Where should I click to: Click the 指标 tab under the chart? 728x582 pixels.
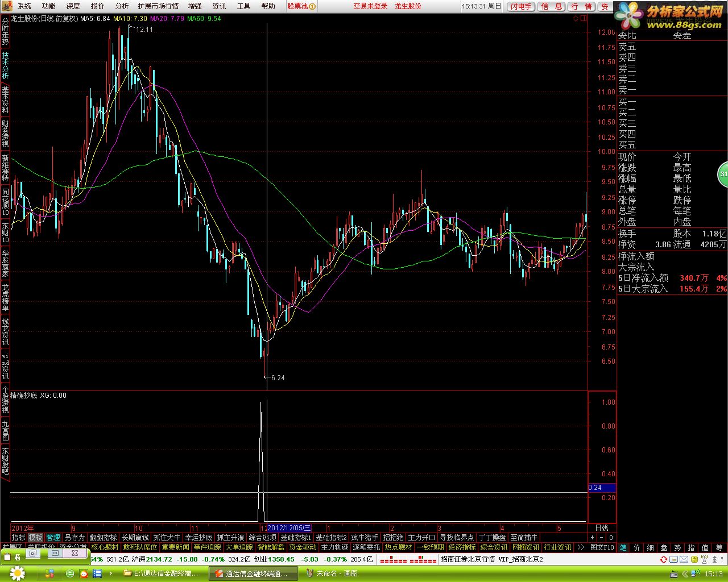click(x=19, y=537)
